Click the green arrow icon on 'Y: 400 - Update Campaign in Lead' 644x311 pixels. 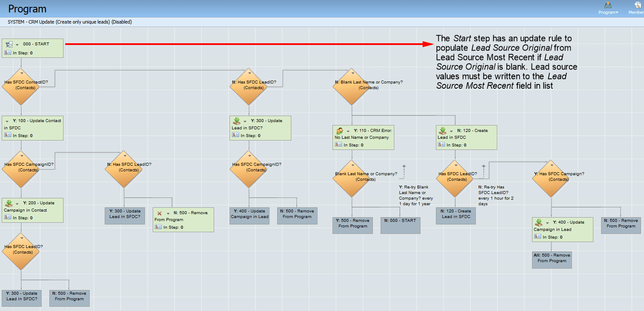tap(538, 222)
